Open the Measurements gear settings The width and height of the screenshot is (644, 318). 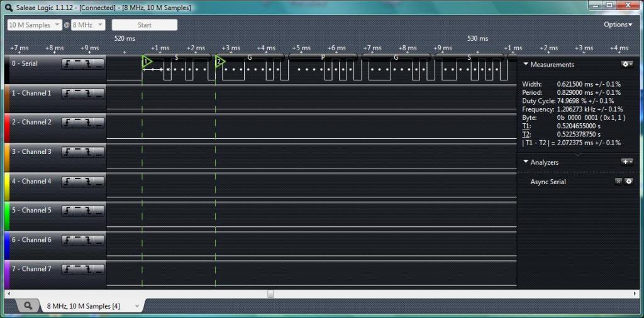(626, 64)
